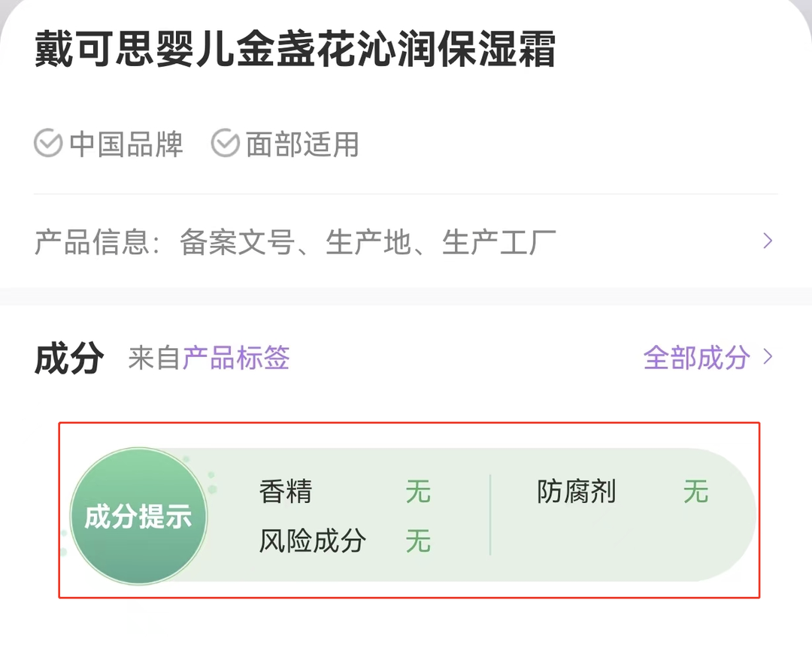
Task: Tap the 无 value beside 防腐剂
Action: click(x=695, y=492)
